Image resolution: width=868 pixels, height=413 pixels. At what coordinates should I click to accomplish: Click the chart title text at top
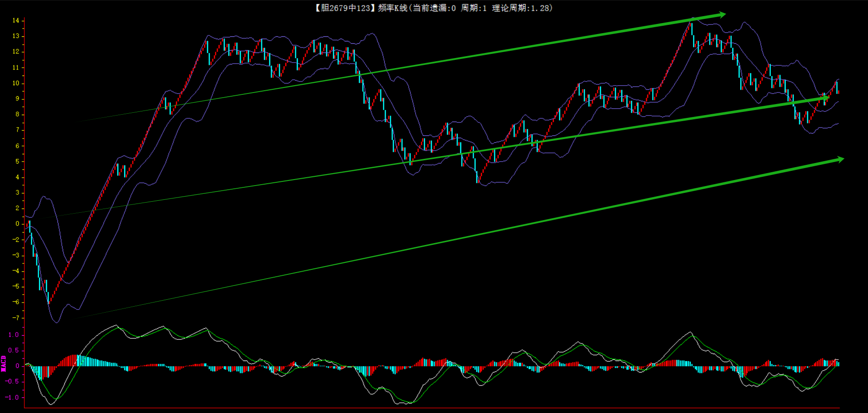pyautogui.click(x=433, y=8)
